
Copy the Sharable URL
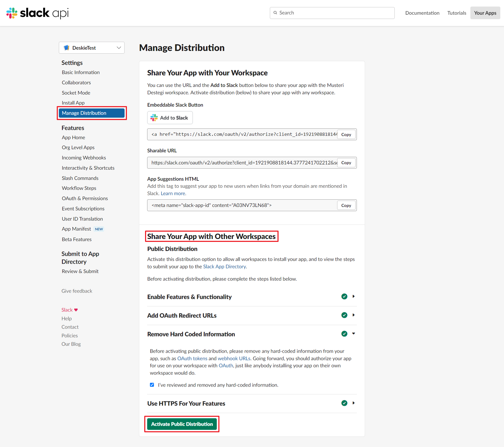346,163
